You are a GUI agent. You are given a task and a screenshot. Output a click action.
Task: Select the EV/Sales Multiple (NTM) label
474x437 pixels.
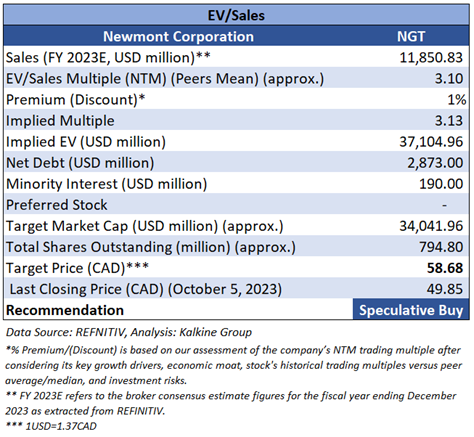pyautogui.click(x=165, y=79)
